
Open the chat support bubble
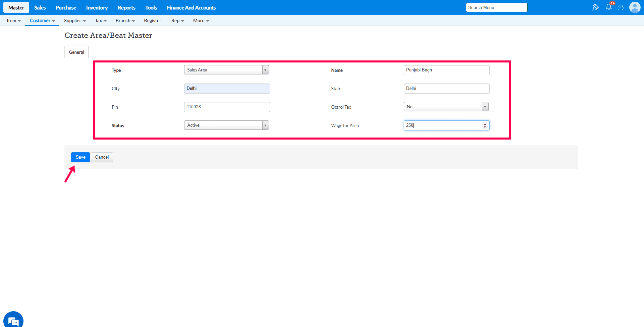pyautogui.click(x=13, y=320)
